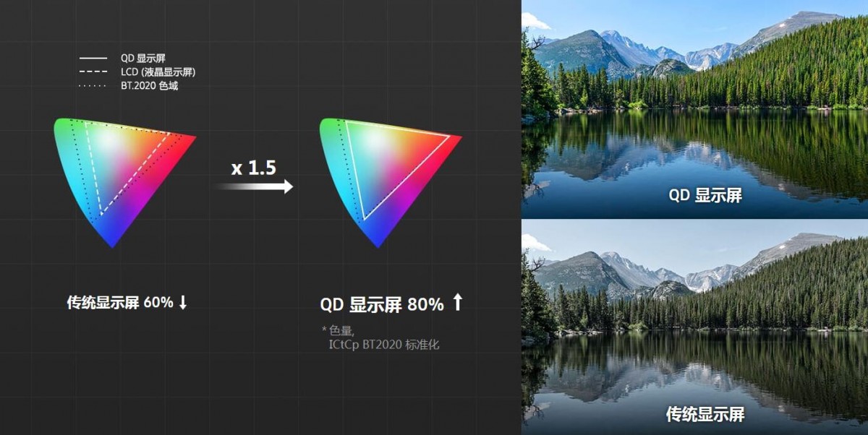
Task: Click the white arrow under x 1.5
Action: point(254,186)
